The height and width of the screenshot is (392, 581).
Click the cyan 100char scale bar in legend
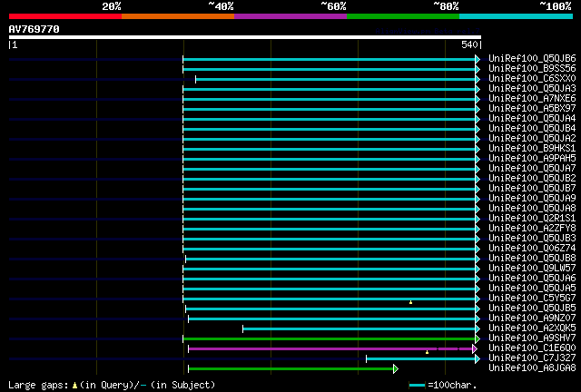[x=418, y=386]
